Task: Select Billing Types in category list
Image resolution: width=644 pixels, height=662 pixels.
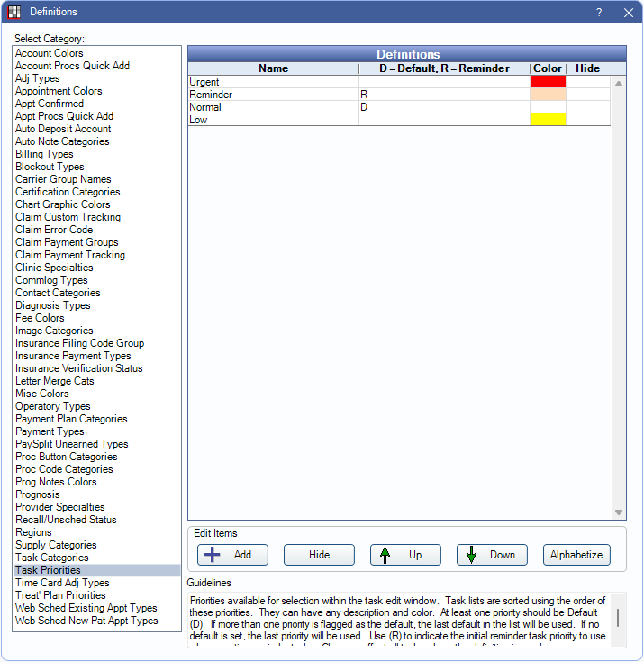Action: coord(44,154)
